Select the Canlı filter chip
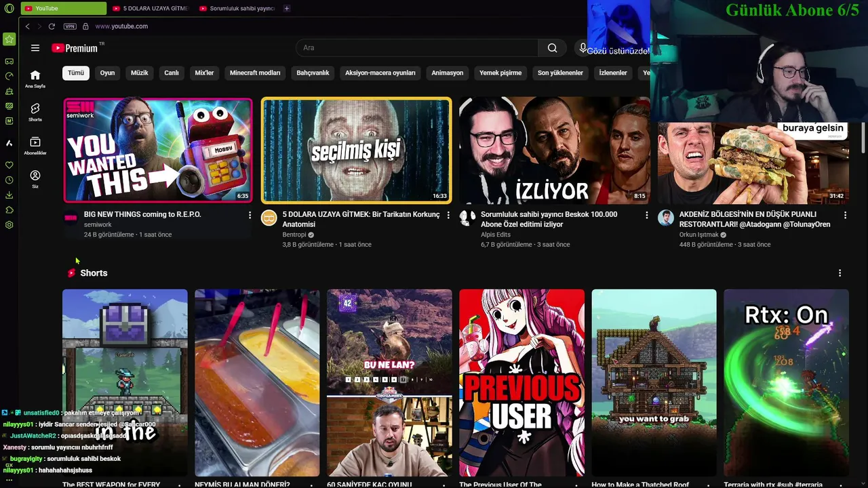The width and height of the screenshot is (868, 488). pyautogui.click(x=172, y=73)
